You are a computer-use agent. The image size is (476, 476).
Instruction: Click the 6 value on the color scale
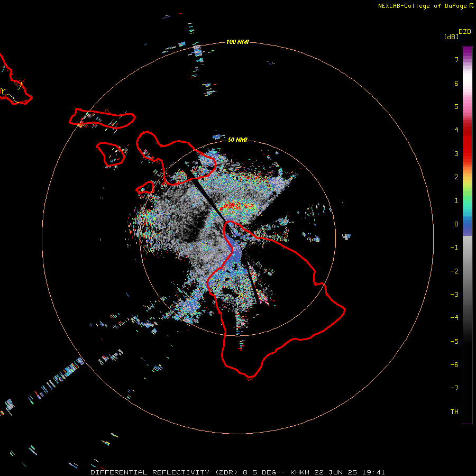pyautogui.click(x=456, y=83)
